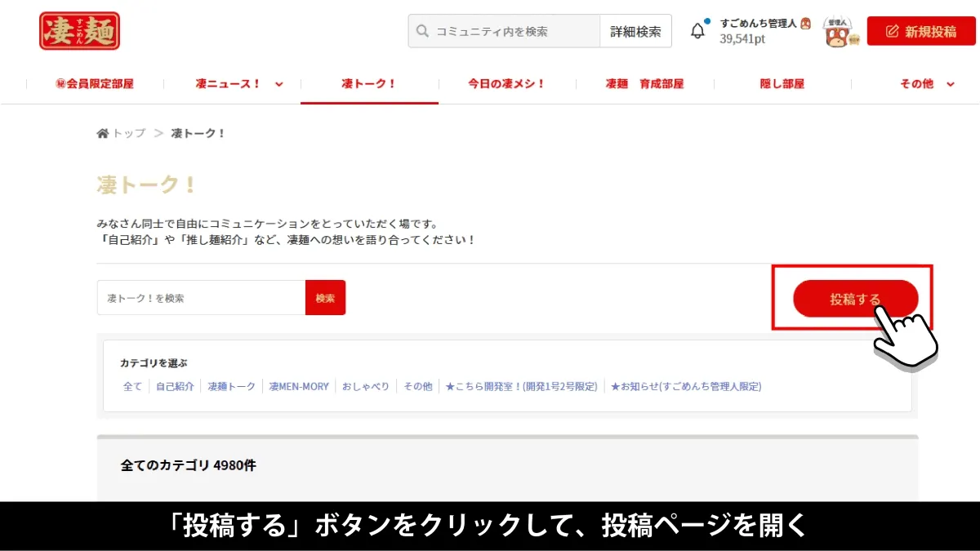Click the 凄麺 logo in header
This screenshot has height=551, width=980.
tap(79, 31)
